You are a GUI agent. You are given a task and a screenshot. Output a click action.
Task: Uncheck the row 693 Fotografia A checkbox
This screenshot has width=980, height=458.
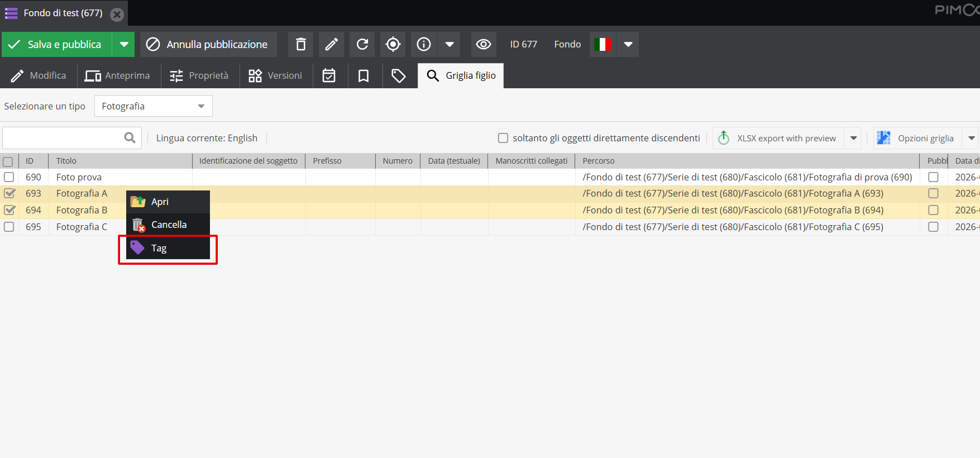[x=9, y=193]
